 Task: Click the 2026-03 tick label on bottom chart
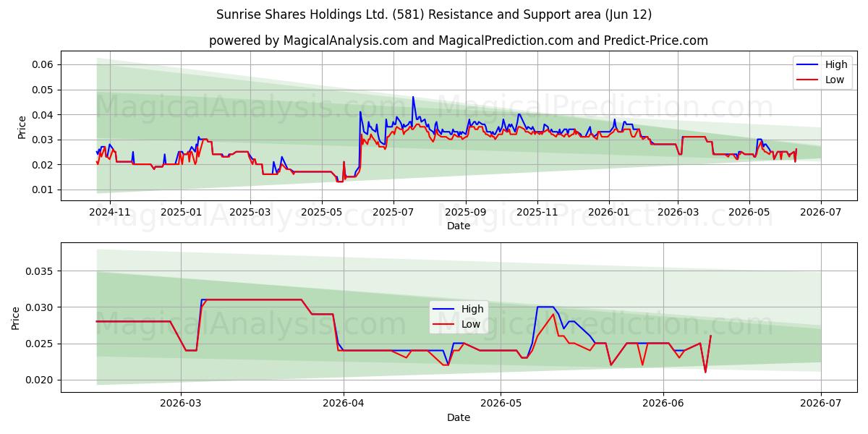pos(181,404)
